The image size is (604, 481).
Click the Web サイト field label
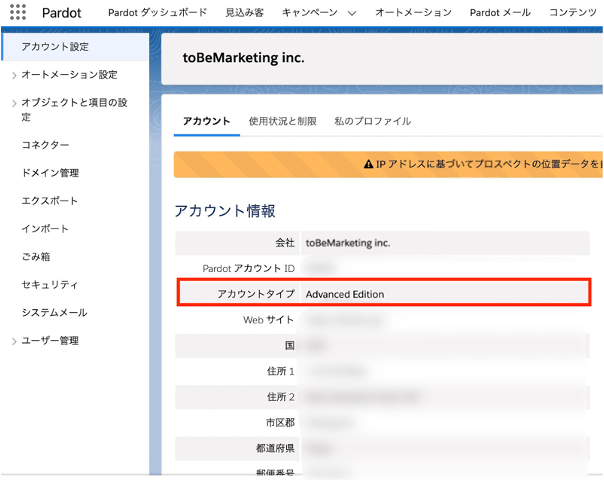tap(268, 320)
